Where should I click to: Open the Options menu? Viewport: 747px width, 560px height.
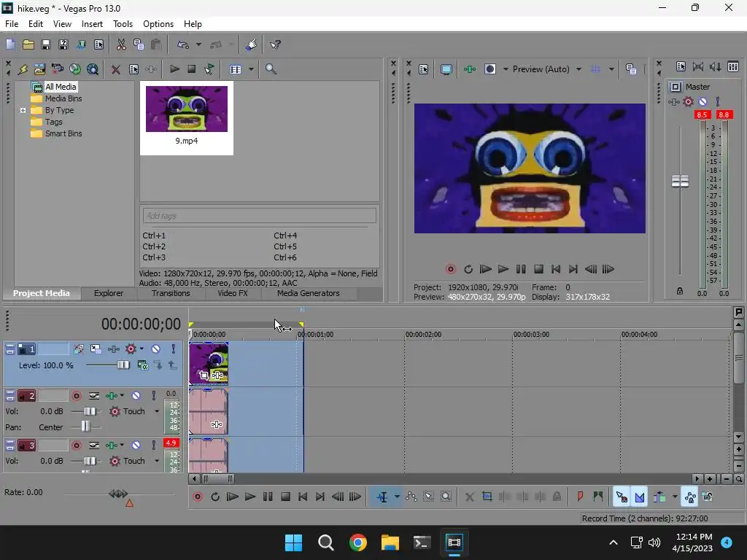[158, 24]
